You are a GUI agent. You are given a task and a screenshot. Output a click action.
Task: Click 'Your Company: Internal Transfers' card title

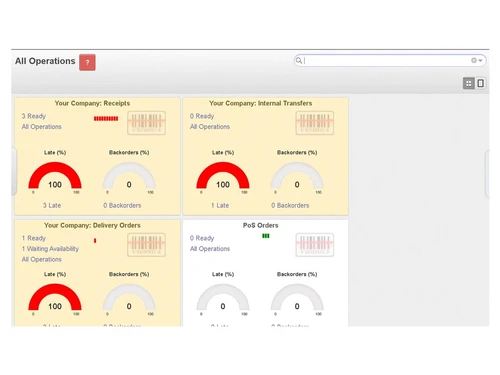(x=261, y=103)
